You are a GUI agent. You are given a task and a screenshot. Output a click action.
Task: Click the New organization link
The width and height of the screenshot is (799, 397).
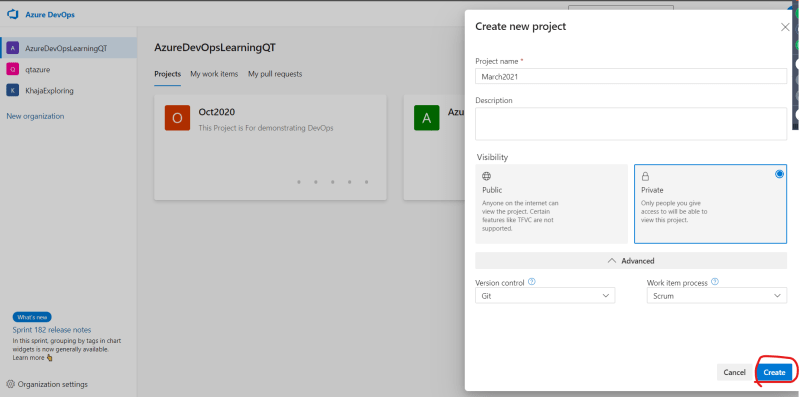(35, 116)
